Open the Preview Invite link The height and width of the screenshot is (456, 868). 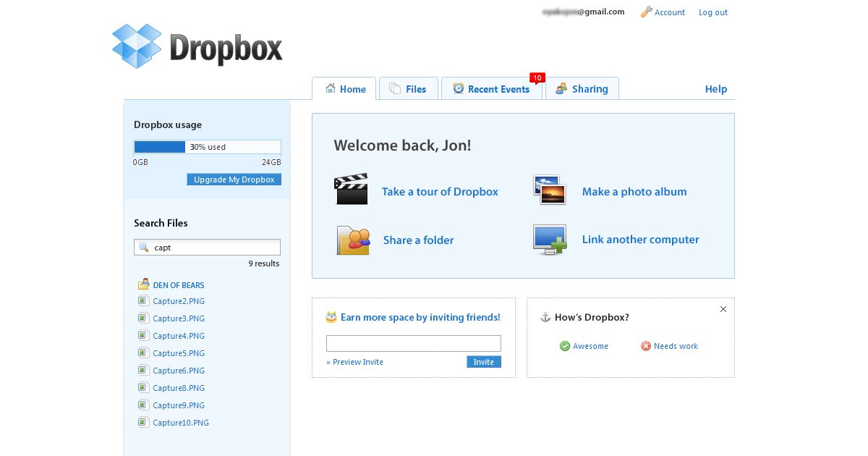tap(357, 362)
